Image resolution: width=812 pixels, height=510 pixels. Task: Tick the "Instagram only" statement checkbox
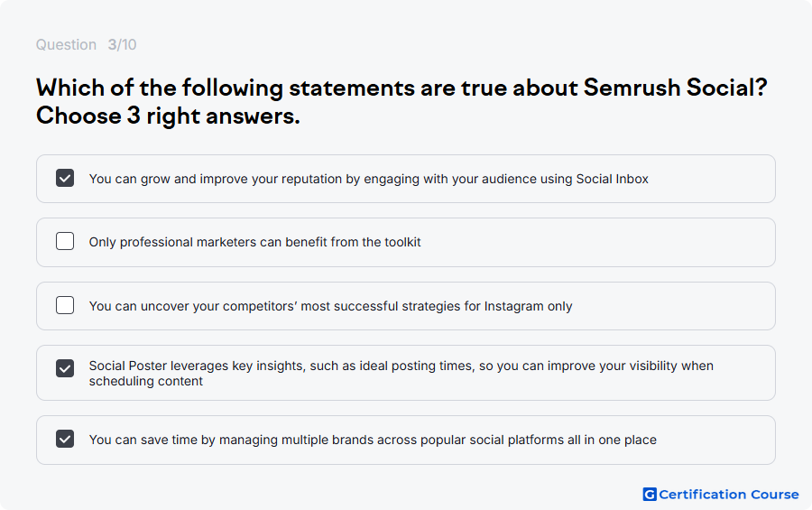65,305
